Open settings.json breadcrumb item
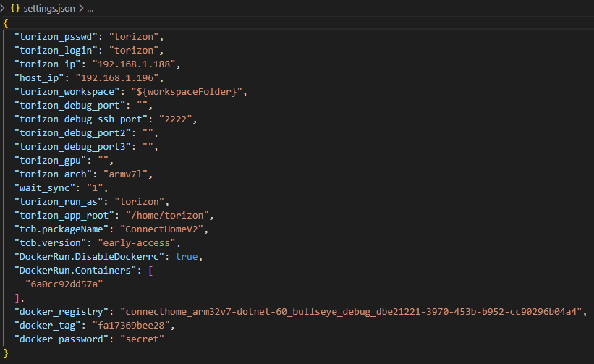594x364 pixels. 49,9
